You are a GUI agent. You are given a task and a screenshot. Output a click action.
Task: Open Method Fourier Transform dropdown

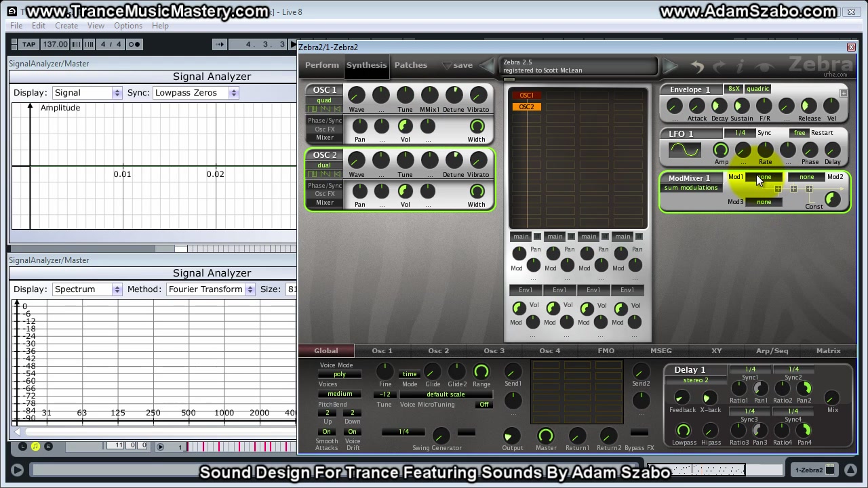(211, 289)
